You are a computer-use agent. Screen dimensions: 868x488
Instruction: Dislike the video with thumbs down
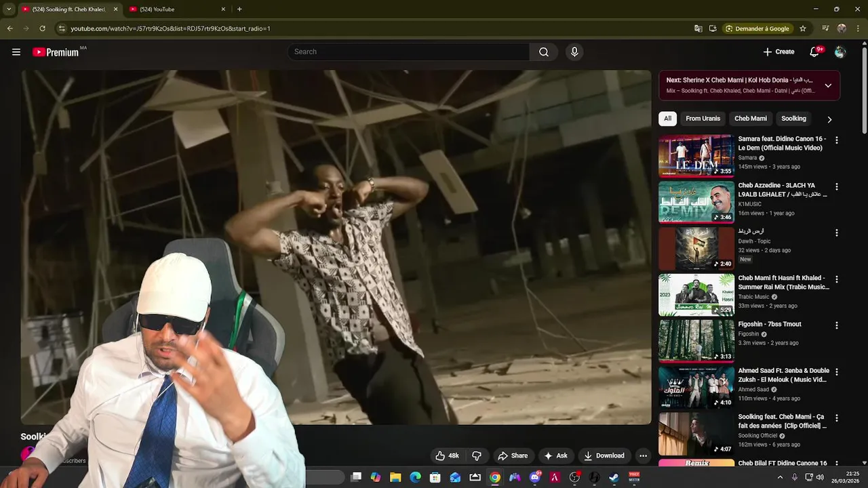[477, 455]
